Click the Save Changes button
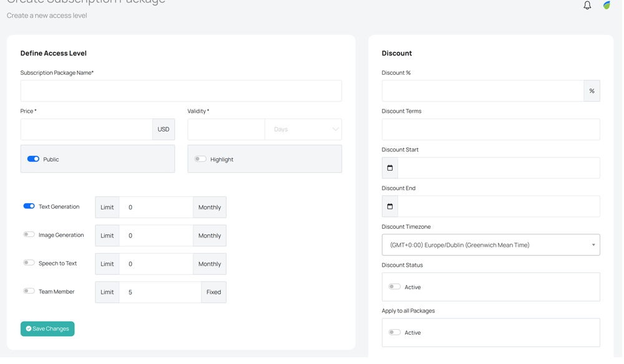 (x=47, y=329)
